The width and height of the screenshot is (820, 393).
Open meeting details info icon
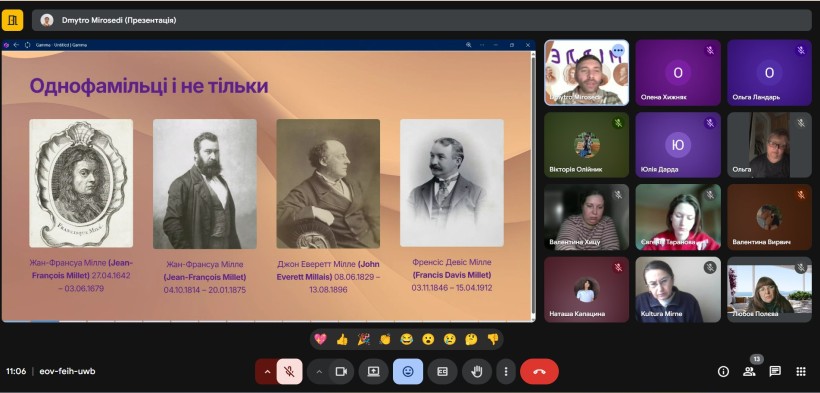tap(723, 372)
